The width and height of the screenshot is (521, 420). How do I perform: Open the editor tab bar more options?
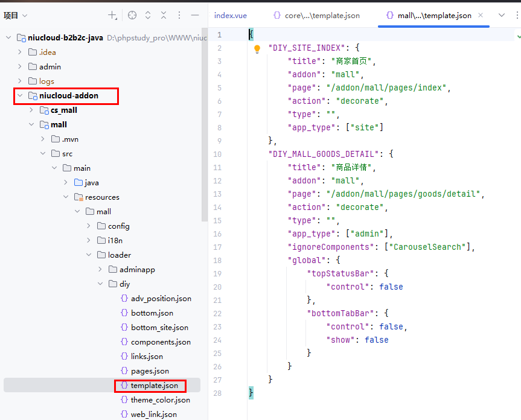tap(517, 15)
